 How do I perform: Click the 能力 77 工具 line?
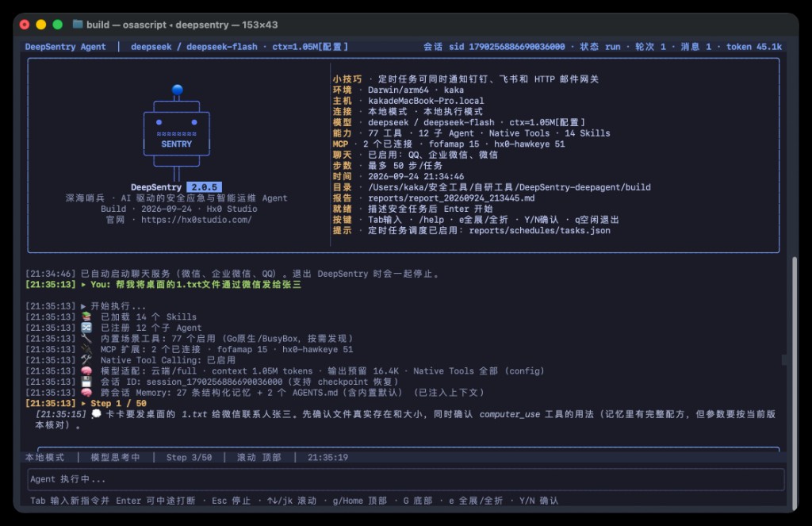pos(471,133)
